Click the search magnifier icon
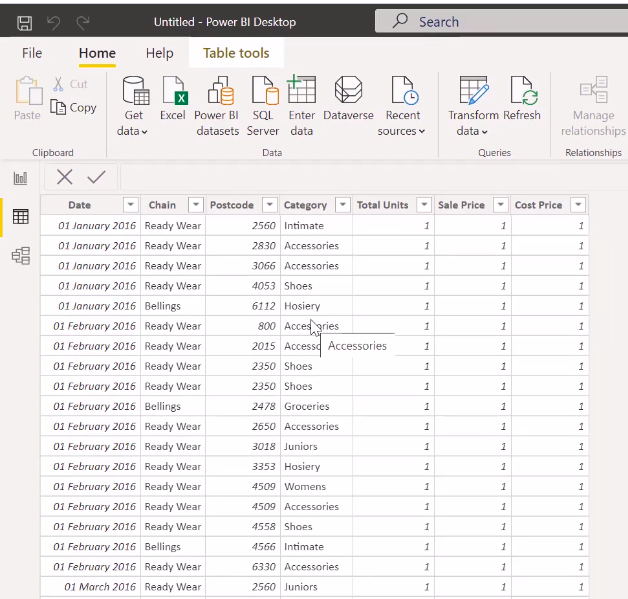628x599 pixels. [400, 20]
